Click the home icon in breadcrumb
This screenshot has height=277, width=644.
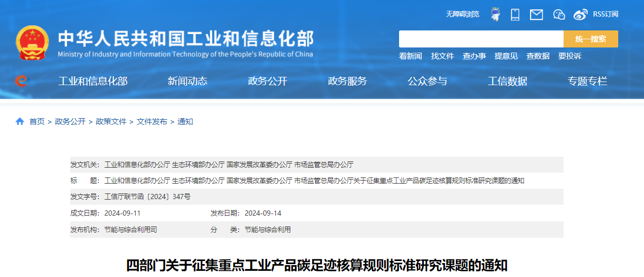[x=20, y=122]
